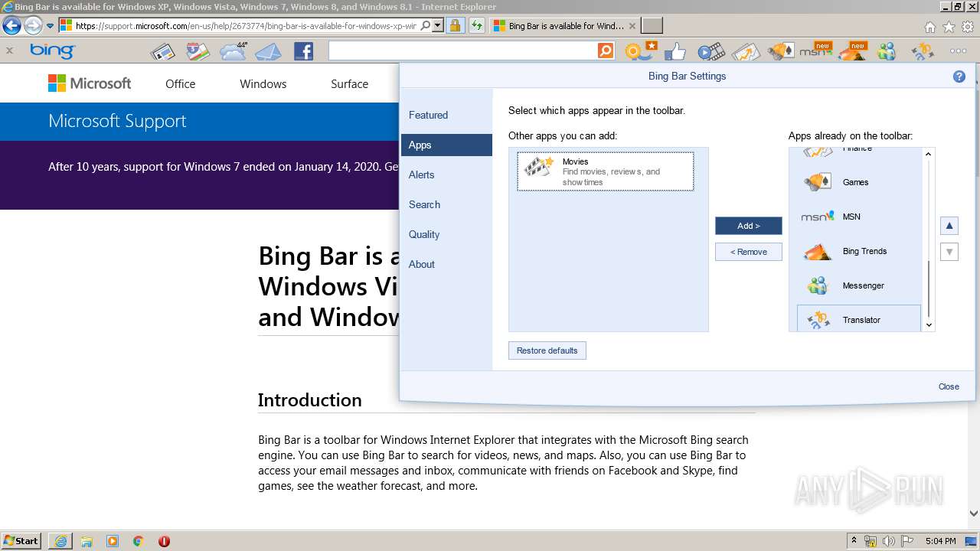980x551 pixels.
Task: Open the Search settings section
Action: tap(446, 204)
